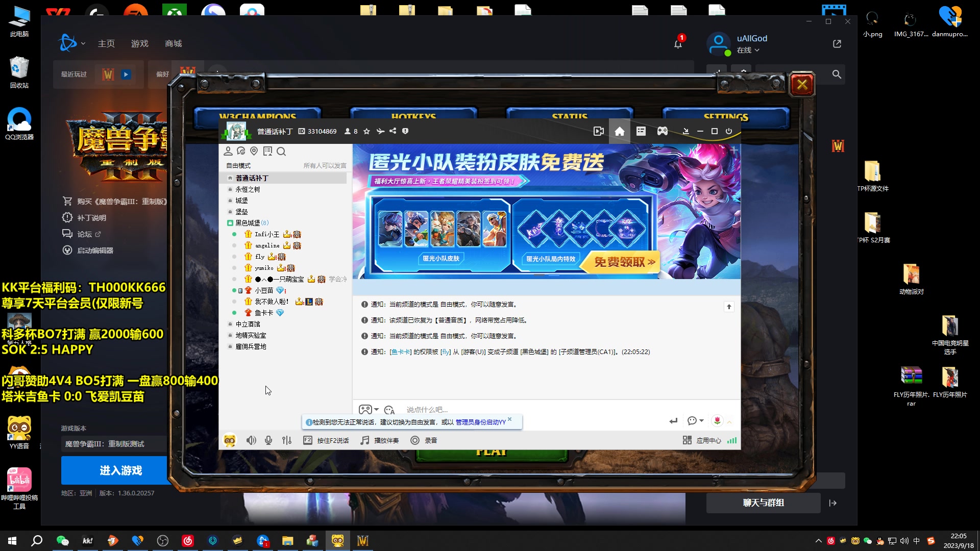
Task: Expand the speech bubble dropdown near send
Action: 701,421
